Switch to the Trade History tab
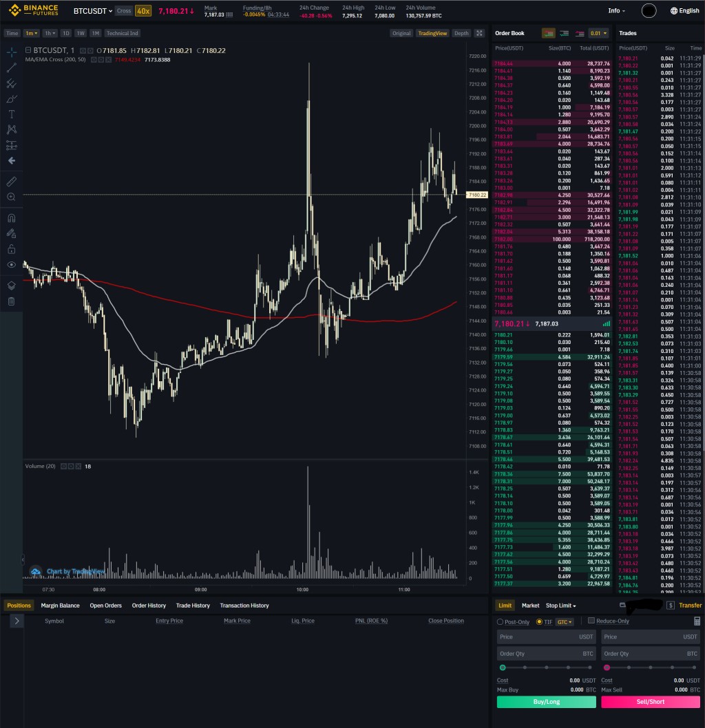 click(192, 605)
